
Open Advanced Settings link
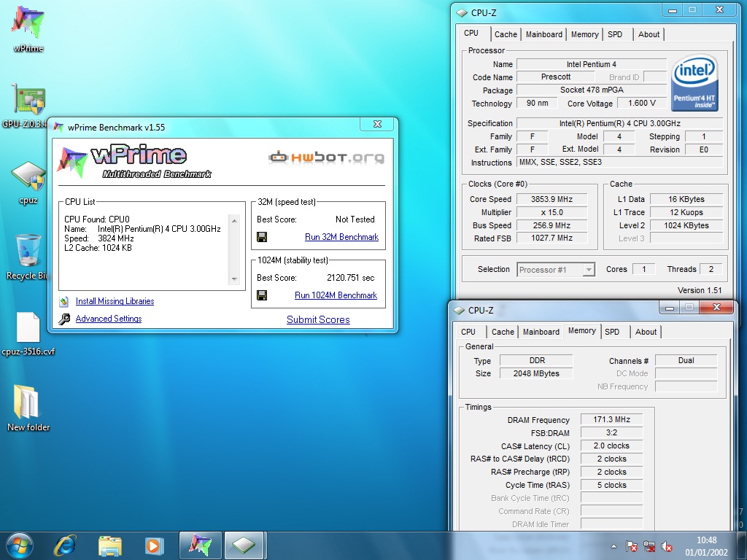(109, 319)
